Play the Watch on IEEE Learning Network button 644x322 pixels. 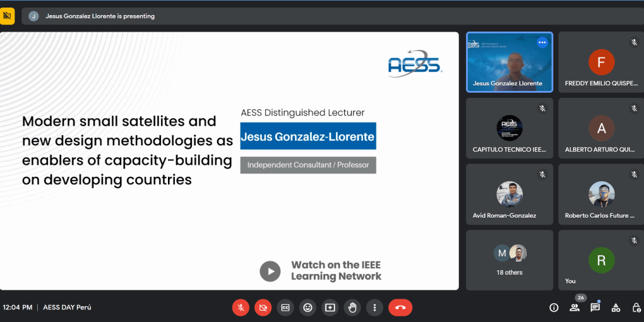270,271
